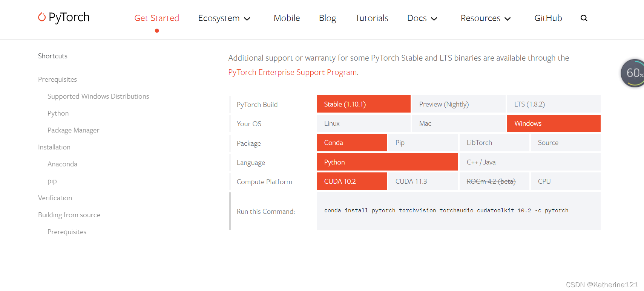Visit the GitHub nav link
The image size is (644, 291).
(x=548, y=18)
